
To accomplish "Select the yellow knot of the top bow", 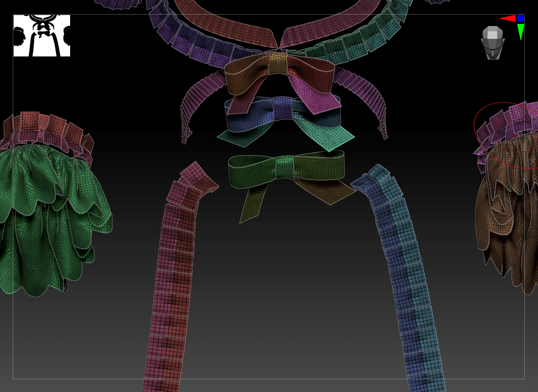I will (x=278, y=63).
